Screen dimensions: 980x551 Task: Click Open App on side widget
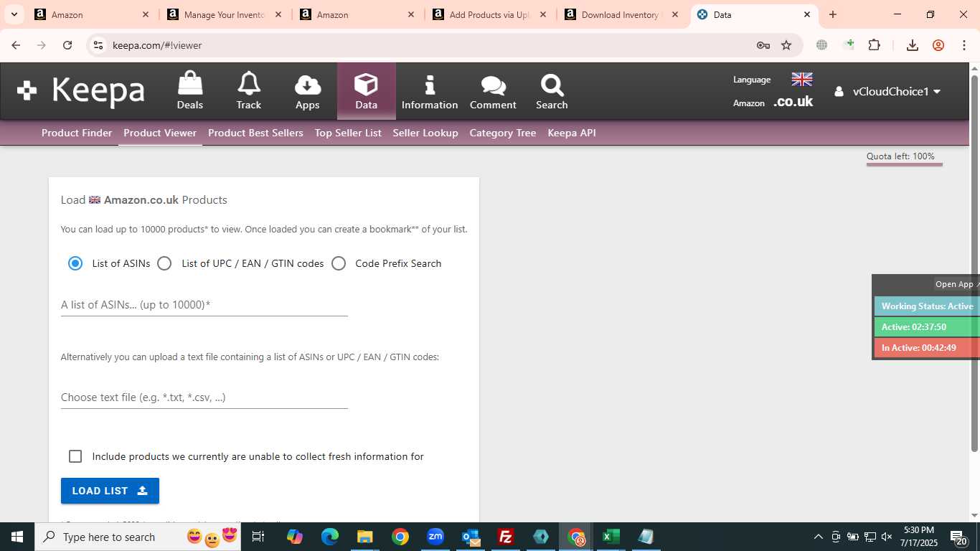(956, 284)
